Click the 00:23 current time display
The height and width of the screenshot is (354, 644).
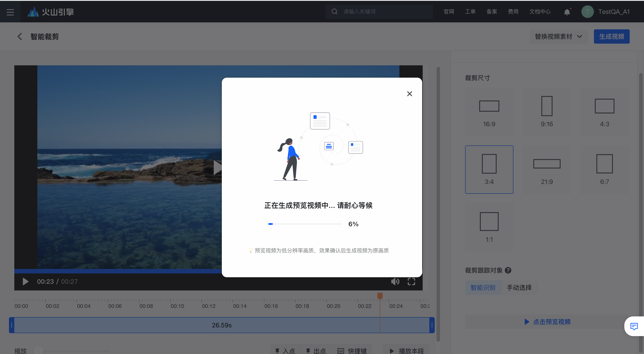[45, 281]
